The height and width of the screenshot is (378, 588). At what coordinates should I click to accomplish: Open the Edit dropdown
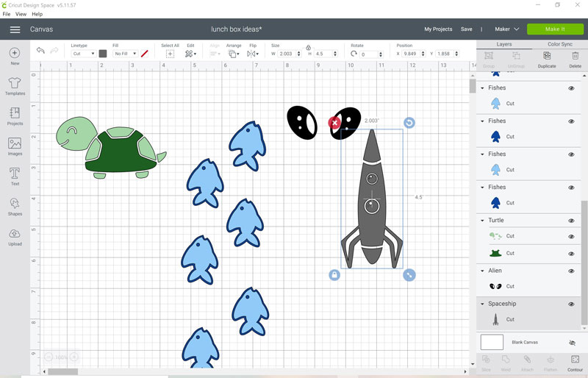pyautogui.click(x=190, y=54)
